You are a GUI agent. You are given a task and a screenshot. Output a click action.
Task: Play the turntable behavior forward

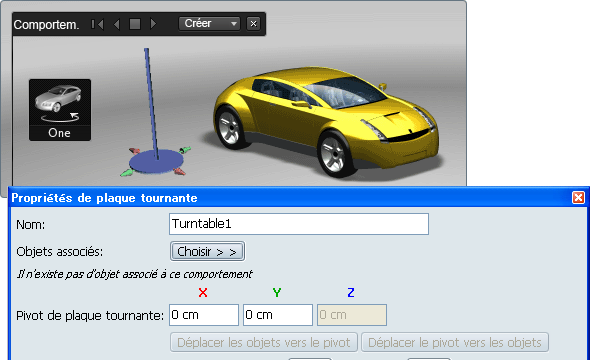[x=153, y=24]
